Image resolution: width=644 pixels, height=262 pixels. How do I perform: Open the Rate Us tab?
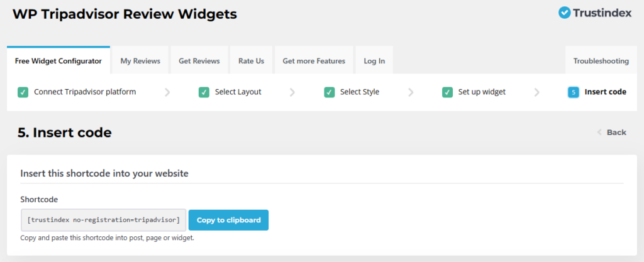click(251, 61)
